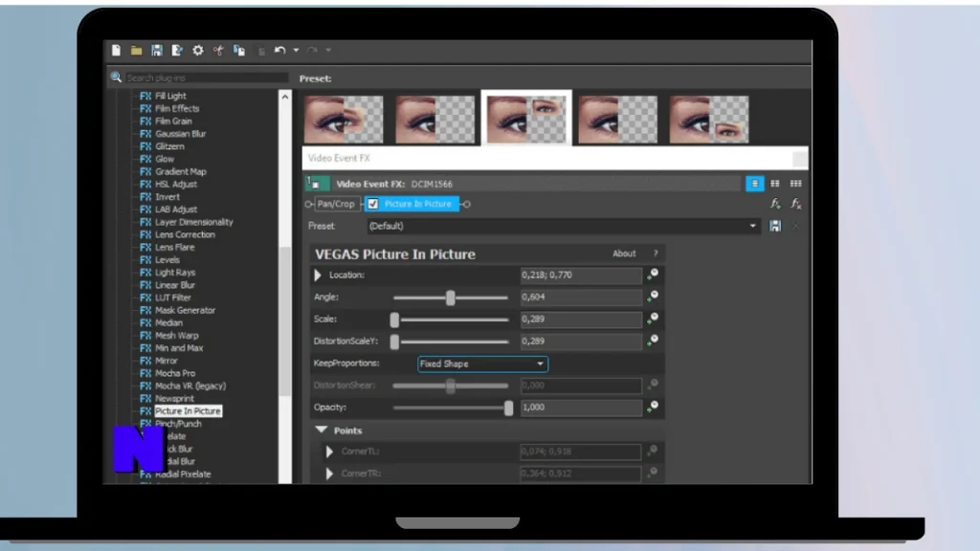Adjust the Opacity slider handle
This screenshot has width=980, height=551.
tap(509, 408)
